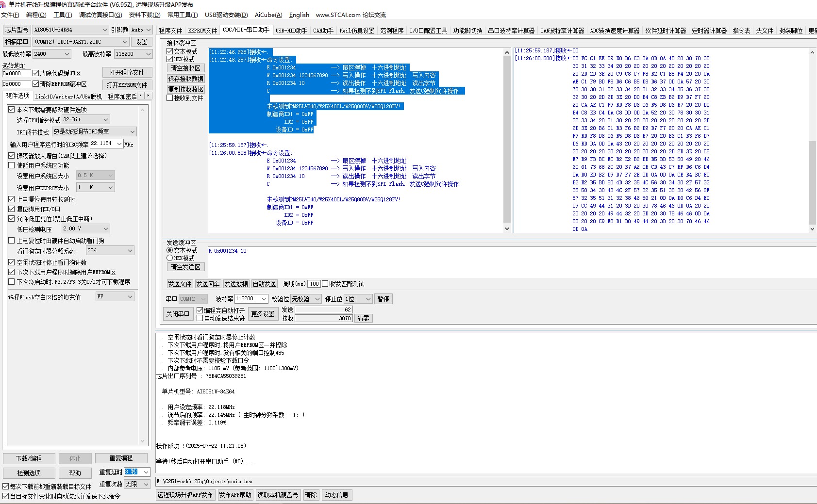Click 清零 counter button
The image size is (817, 504).
(363, 318)
